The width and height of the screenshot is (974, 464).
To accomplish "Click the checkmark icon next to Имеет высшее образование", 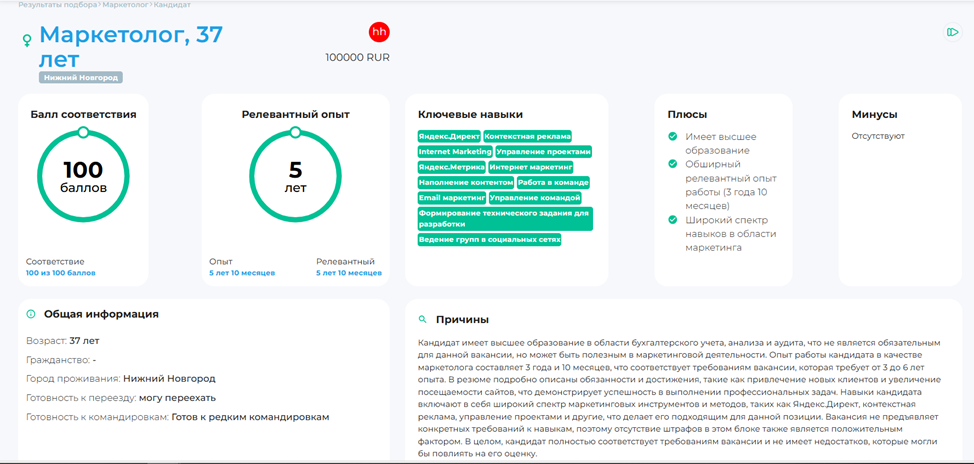I will point(673,137).
